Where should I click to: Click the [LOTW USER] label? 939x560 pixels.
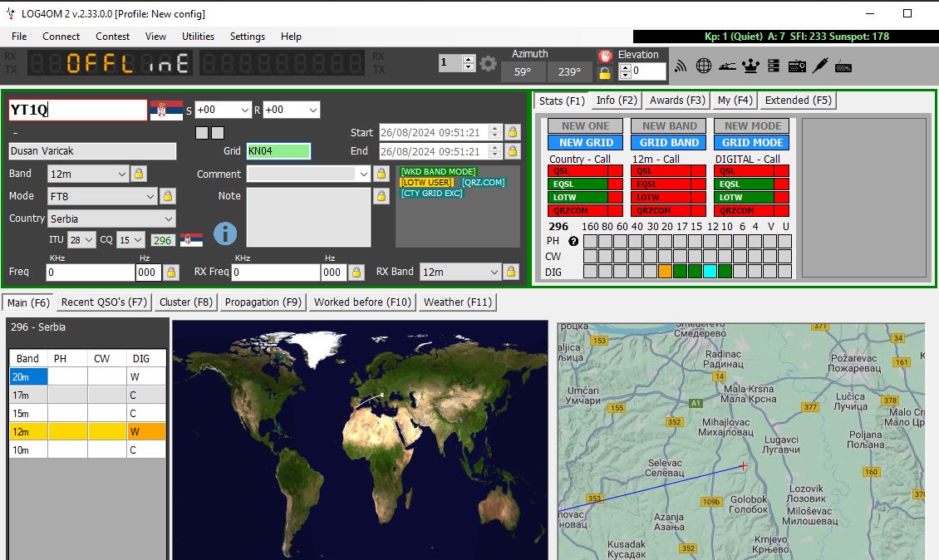coord(426,182)
